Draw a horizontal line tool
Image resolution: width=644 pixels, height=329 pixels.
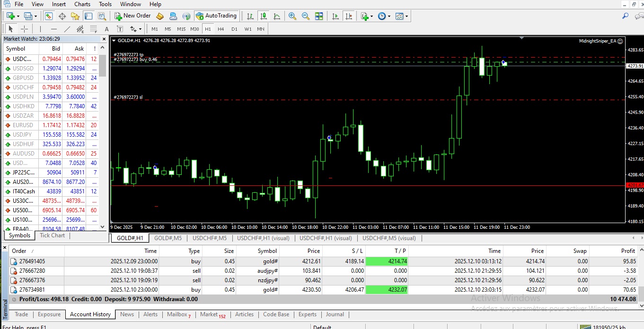(53, 29)
